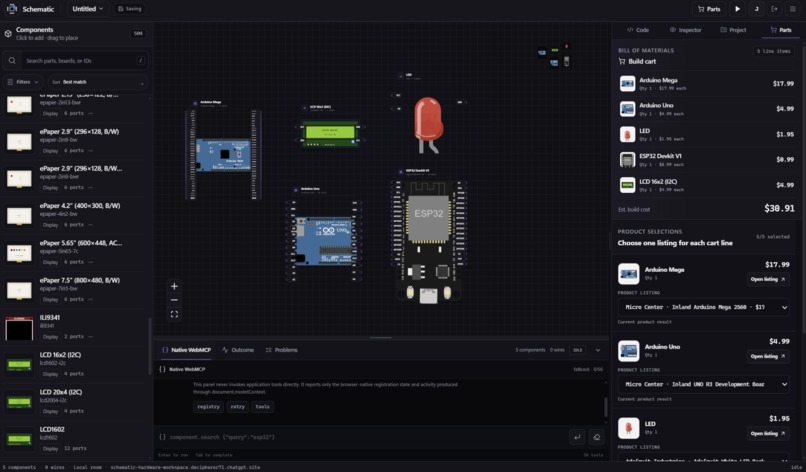Click the 5 line items badge
Screen dimensions: 806x472
[773, 51]
